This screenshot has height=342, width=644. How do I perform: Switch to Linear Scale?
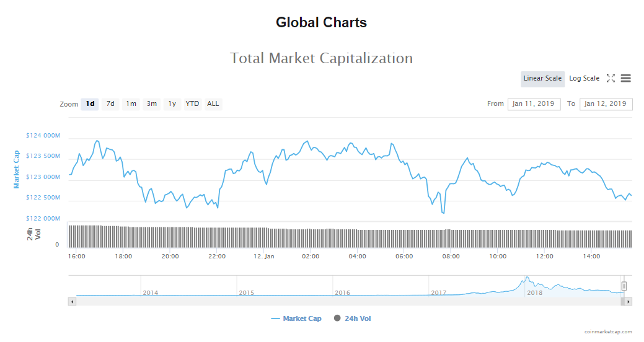pos(542,78)
